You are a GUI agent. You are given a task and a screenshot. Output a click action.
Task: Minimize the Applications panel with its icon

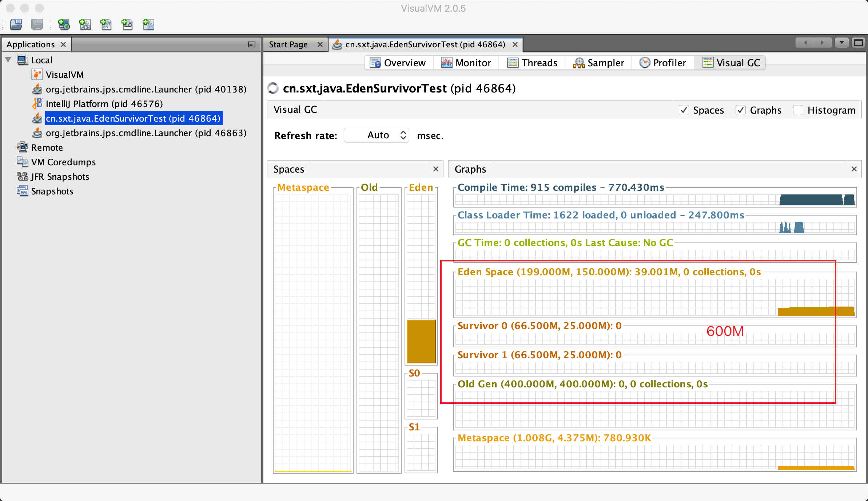point(251,44)
